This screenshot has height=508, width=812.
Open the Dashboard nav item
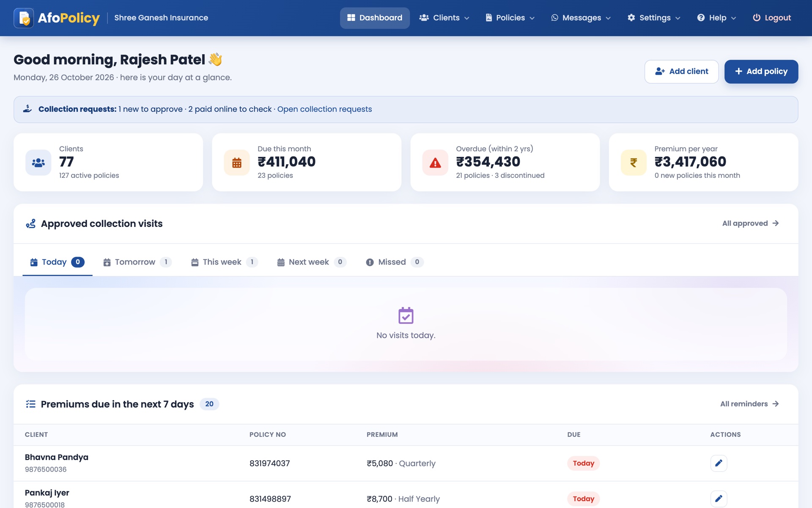pyautogui.click(x=375, y=18)
